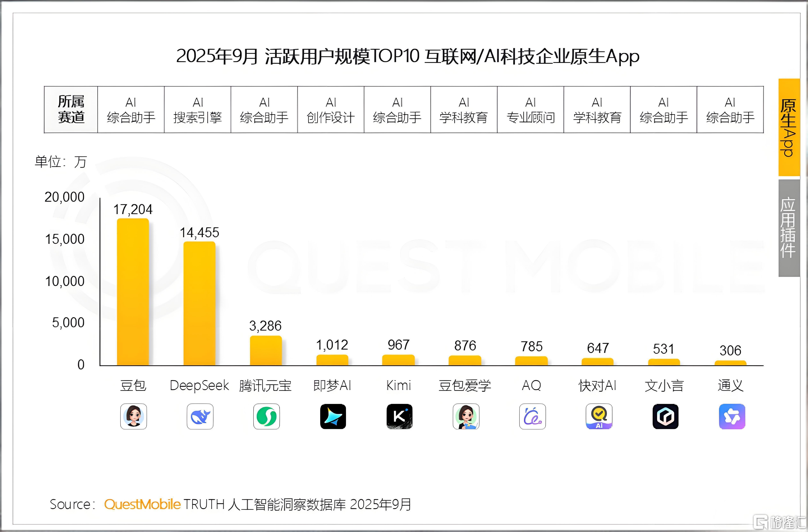Open the 文小言 app icon
This screenshot has width=808, height=532.
click(x=666, y=417)
